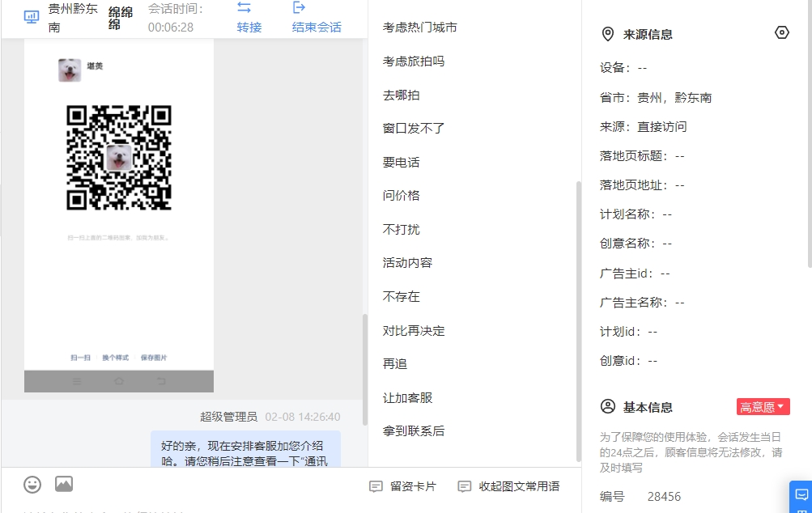Click the 创意名称 field row
812x513 pixels.
(x=636, y=244)
